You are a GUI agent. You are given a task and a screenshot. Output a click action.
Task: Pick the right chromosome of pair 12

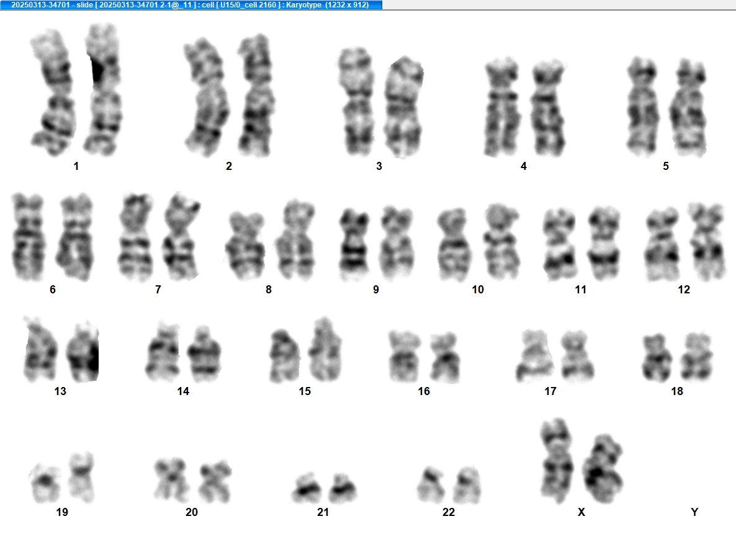click(x=707, y=242)
